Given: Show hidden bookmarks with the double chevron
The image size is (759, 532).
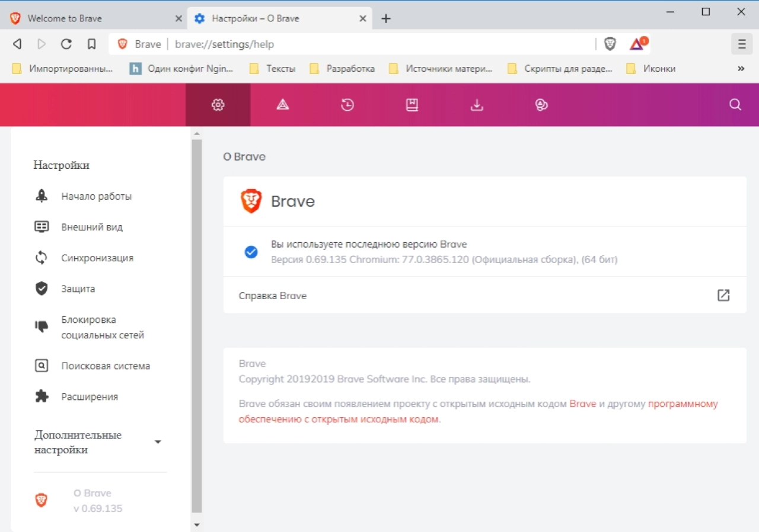Looking at the screenshot, I should [x=741, y=69].
